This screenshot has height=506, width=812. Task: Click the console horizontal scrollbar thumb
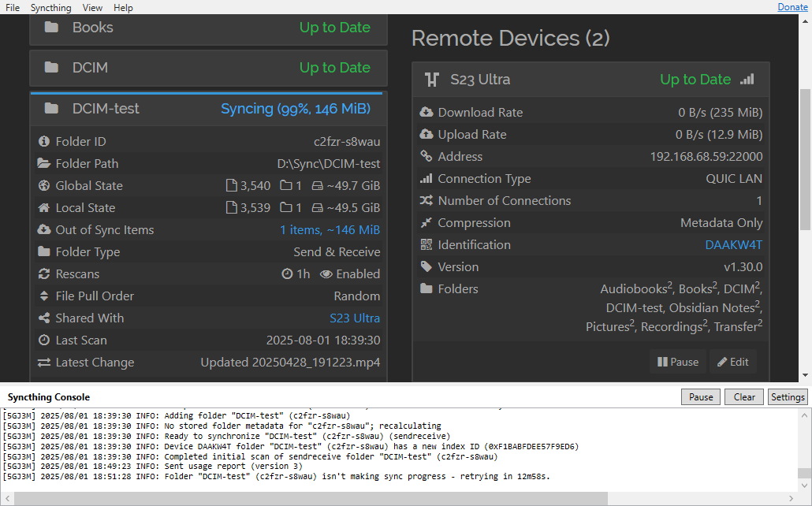[x=311, y=498]
